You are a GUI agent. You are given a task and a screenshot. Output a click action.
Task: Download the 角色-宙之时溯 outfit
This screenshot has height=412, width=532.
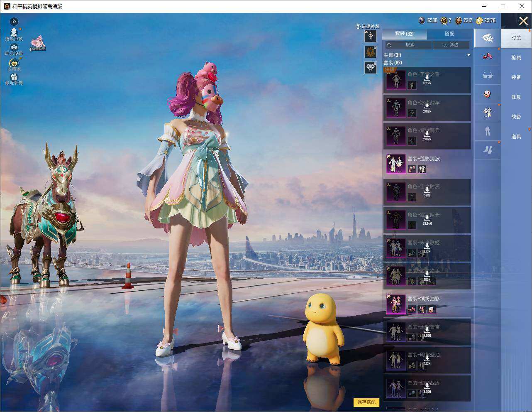point(427,192)
